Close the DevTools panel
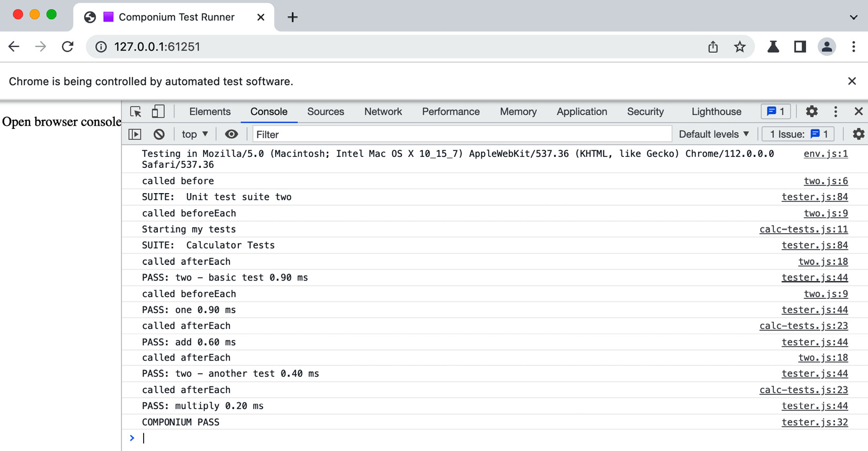This screenshot has width=868, height=451. click(859, 112)
